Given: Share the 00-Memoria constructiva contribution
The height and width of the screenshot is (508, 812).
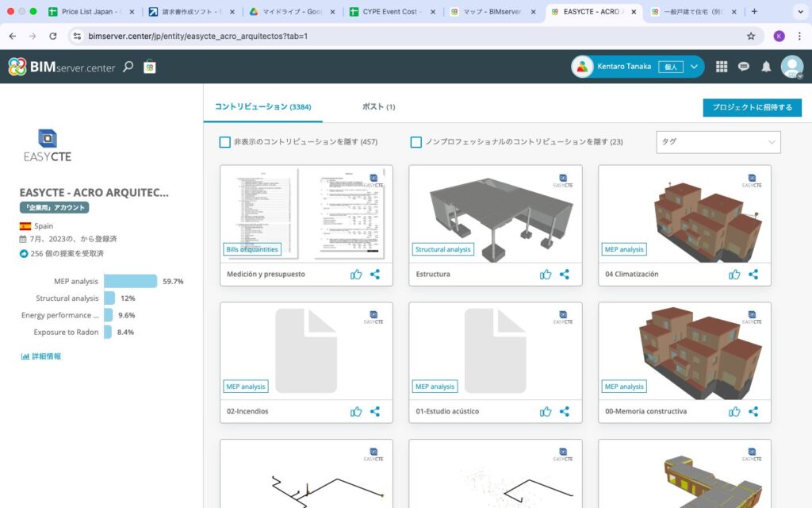Looking at the screenshot, I should point(753,412).
